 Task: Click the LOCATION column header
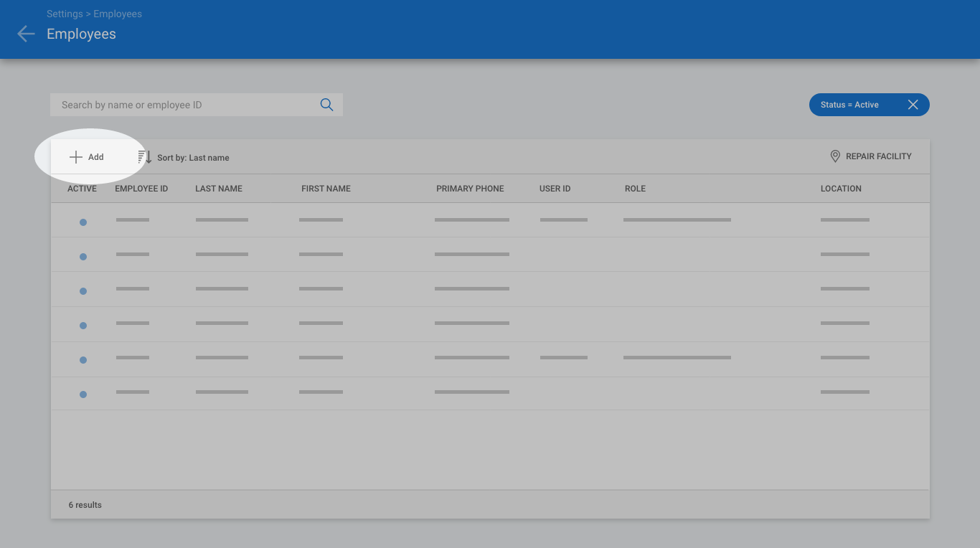click(841, 189)
